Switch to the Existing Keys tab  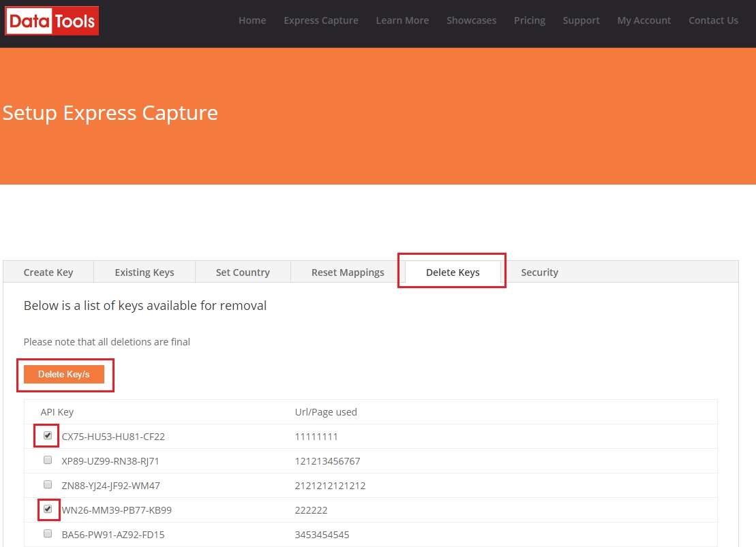145,272
